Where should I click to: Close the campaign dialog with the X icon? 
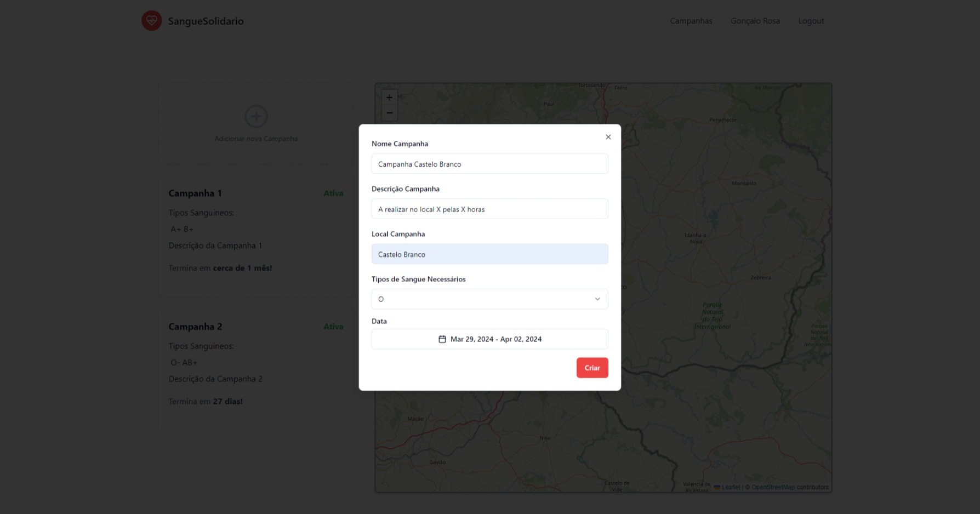tap(608, 137)
